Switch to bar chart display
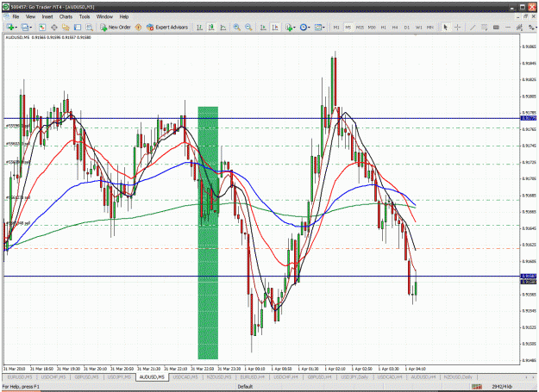 (199, 27)
